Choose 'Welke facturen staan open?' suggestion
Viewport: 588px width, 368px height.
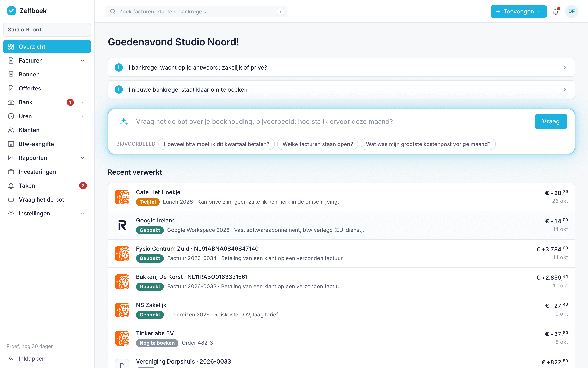[x=317, y=144]
